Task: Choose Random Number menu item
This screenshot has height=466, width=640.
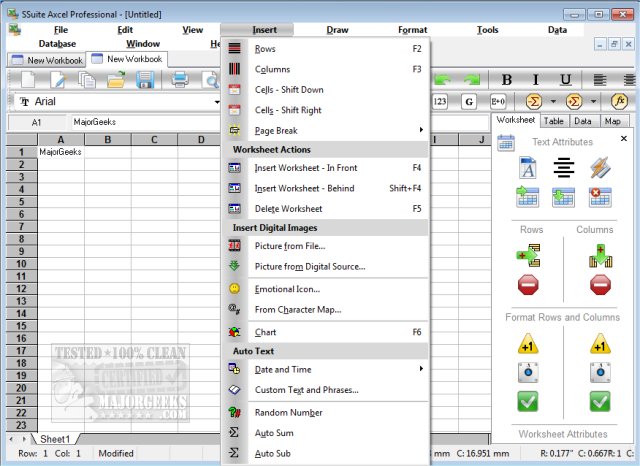Action: click(x=325, y=413)
